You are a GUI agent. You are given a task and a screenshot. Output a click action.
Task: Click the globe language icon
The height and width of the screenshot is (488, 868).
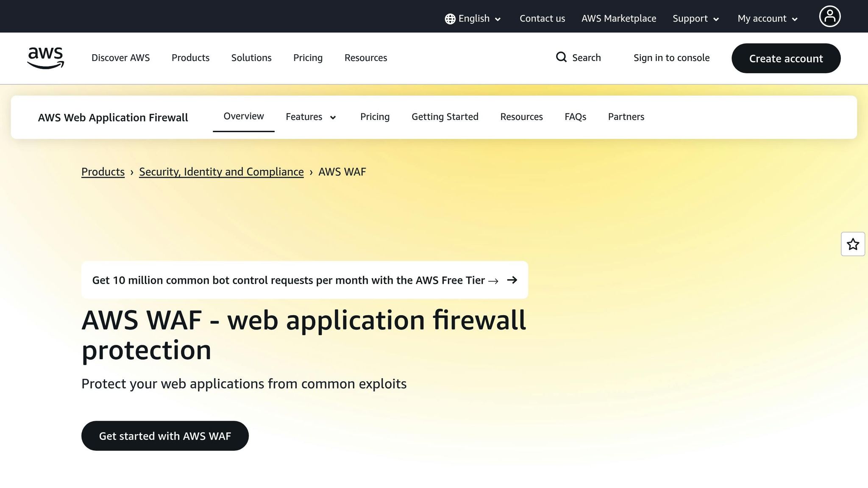tap(450, 19)
